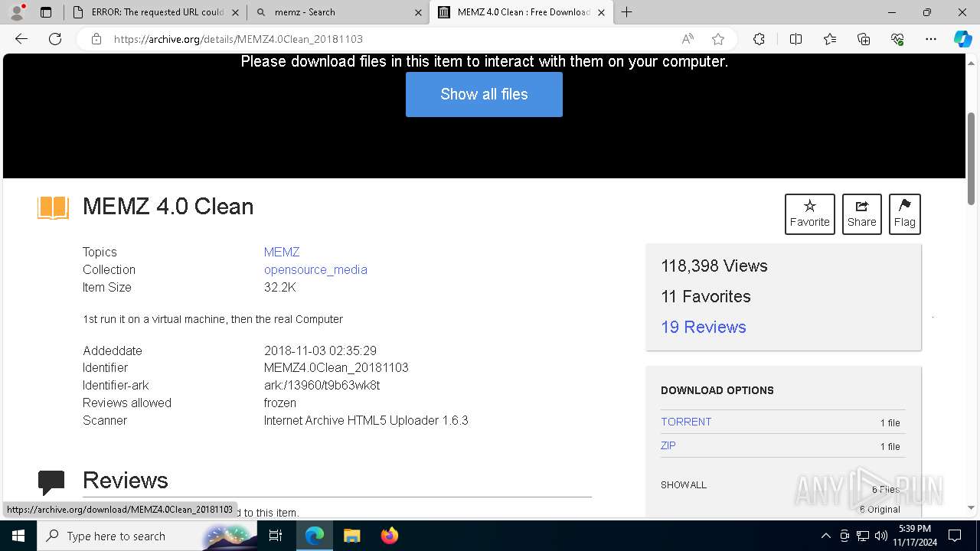This screenshot has width=980, height=551.
Task: Open the opensource_media collection link
Action: (x=315, y=269)
